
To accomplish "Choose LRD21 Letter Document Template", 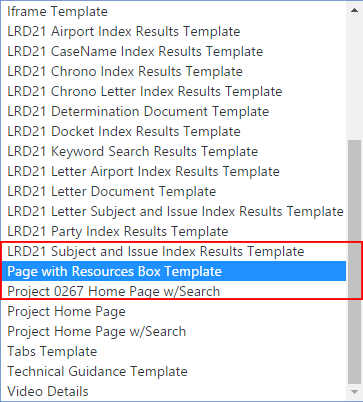I will click(173, 191).
